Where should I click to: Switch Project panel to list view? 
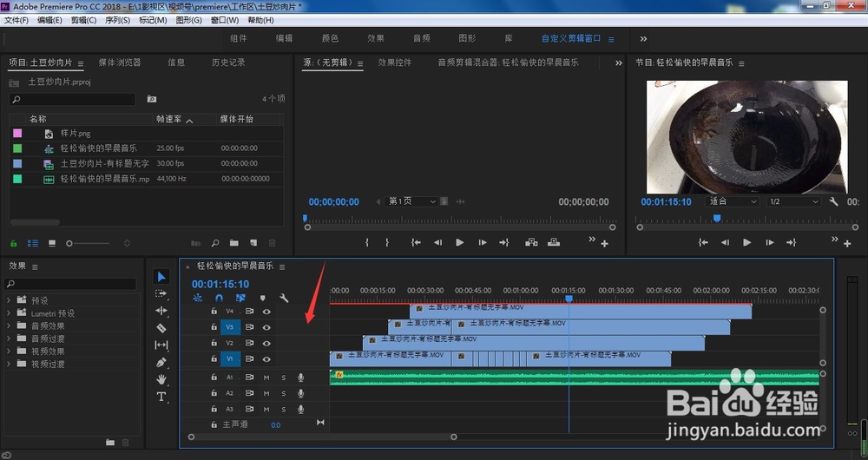(x=33, y=243)
